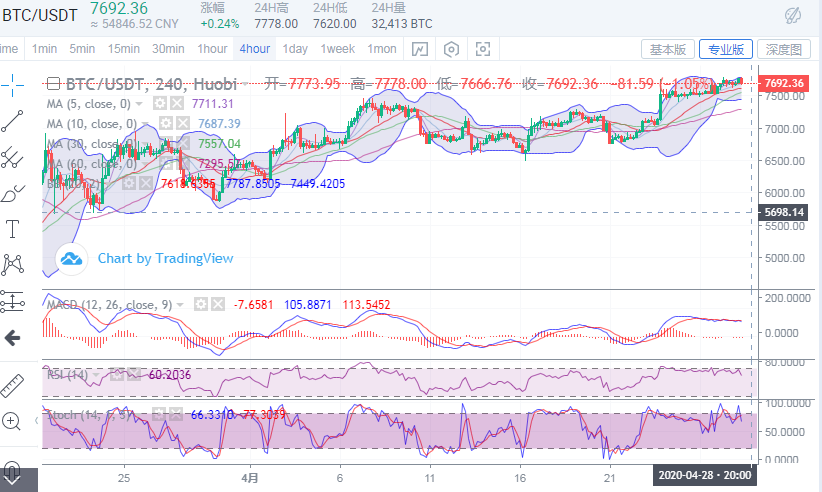This screenshot has width=822, height=492.
Task: Collapse the legend box beside BTC/USDT, 240
Action: click(x=53, y=83)
